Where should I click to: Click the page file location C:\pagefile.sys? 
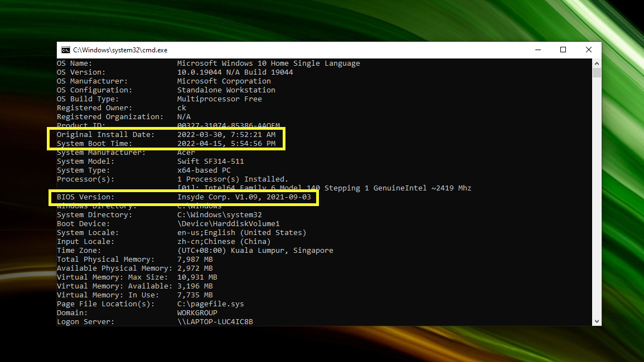210,304
